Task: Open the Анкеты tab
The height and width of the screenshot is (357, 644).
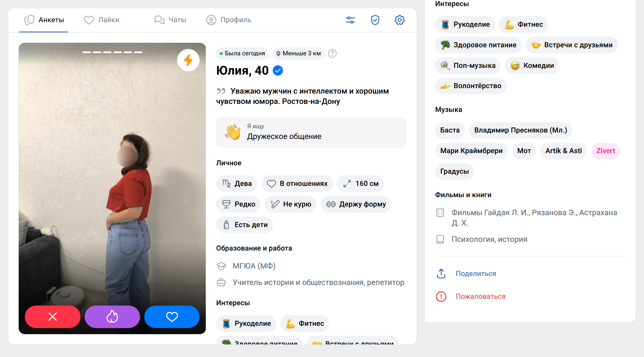Action: click(x=44, y=20)
